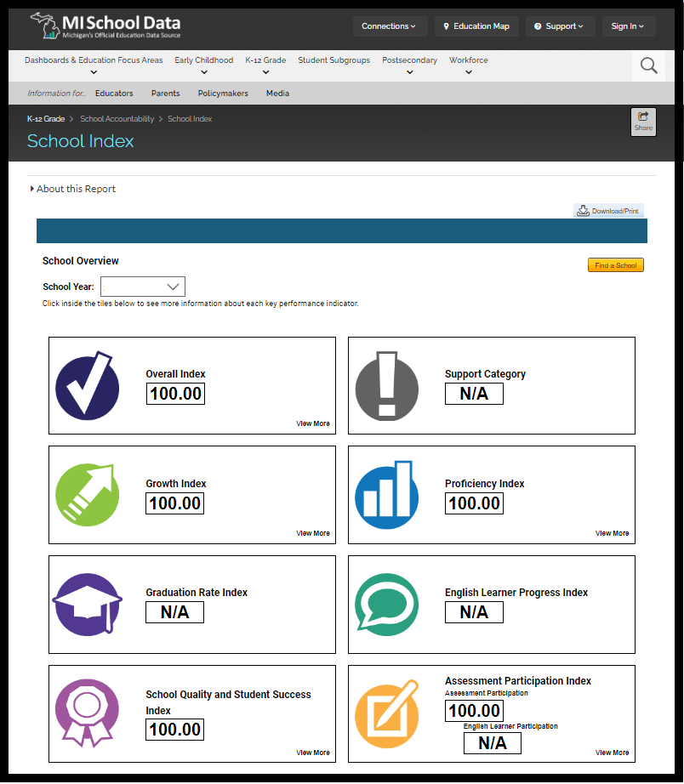Open the search magnifier icon
684x784 pixels.
[x=648, y=65]
